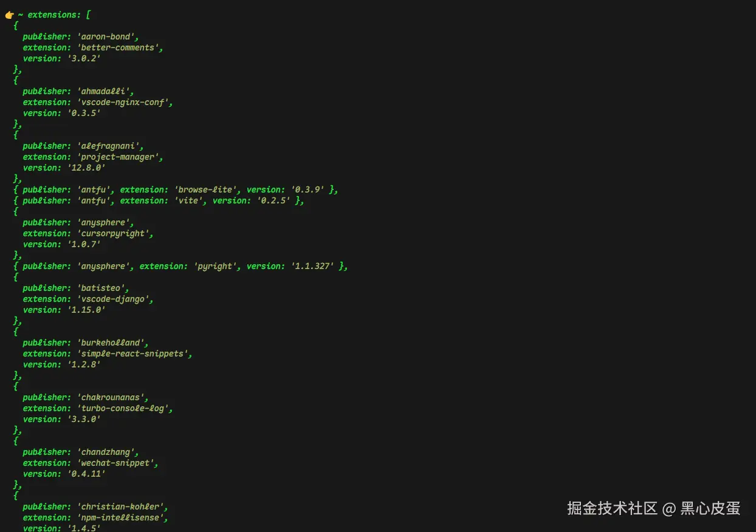Select the 'pyright' extension value

pyautogui.click(x=215, y=266)
